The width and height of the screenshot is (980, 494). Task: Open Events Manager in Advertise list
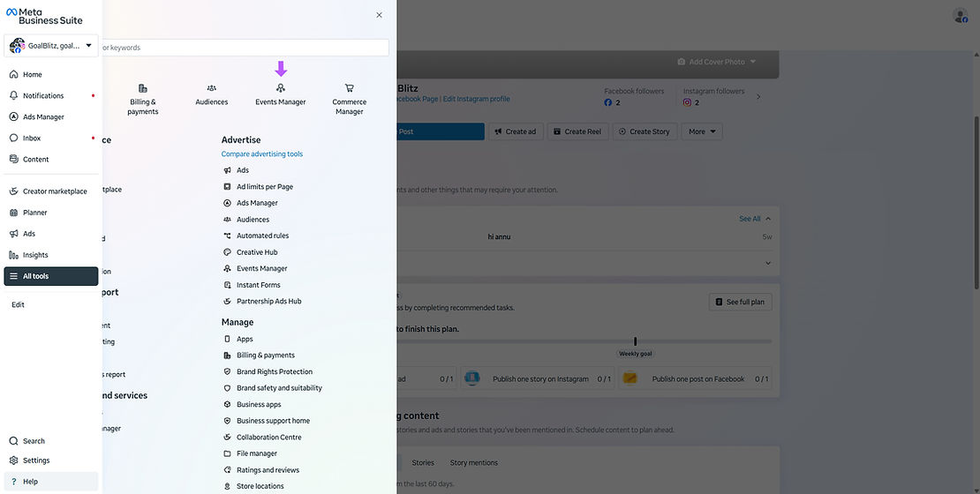256,268
